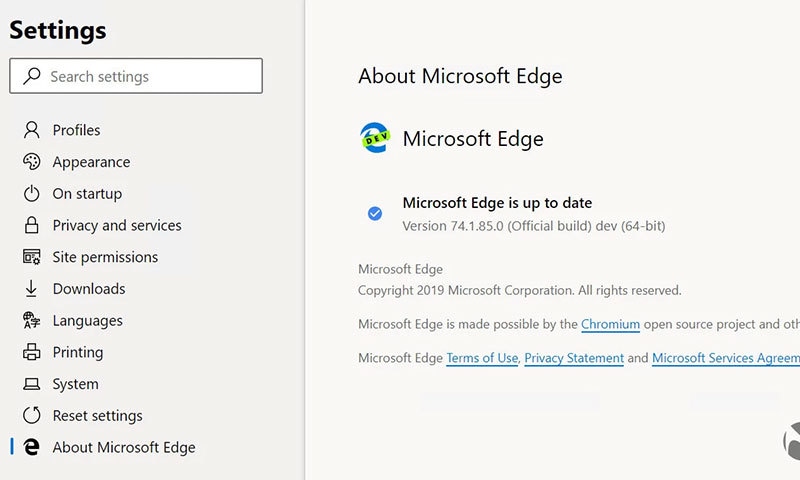Open the Privacy Statement link
The width and height of the screenshot is (800, 480).
coord(574,358)
